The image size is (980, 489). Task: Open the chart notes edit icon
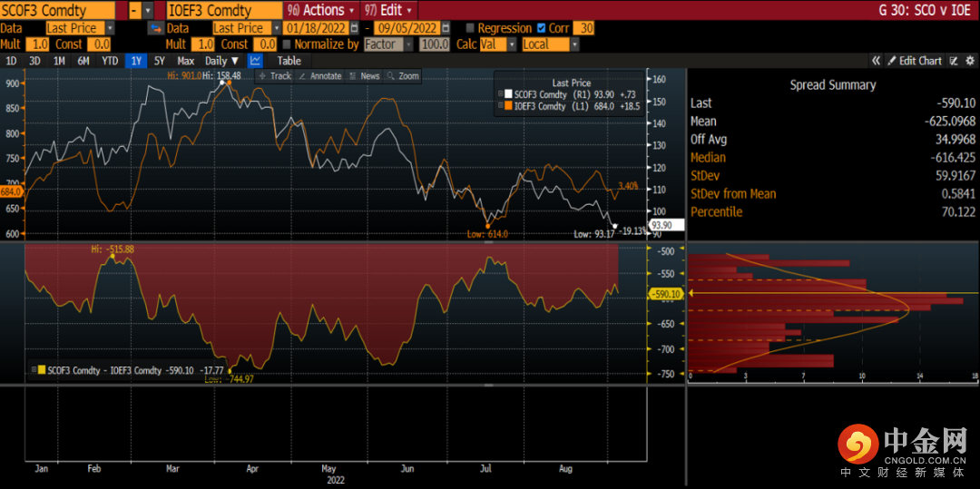954,61
